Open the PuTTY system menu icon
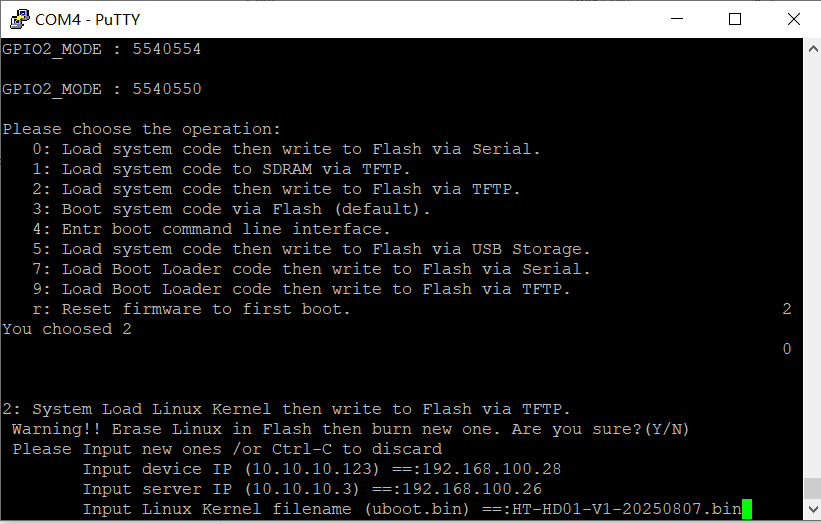 [x=18, y=19]
